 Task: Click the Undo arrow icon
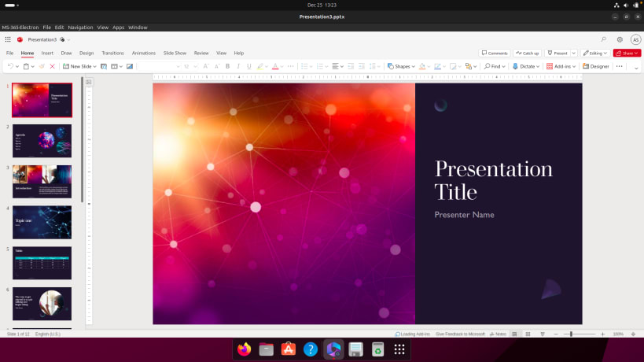(11, 66)
